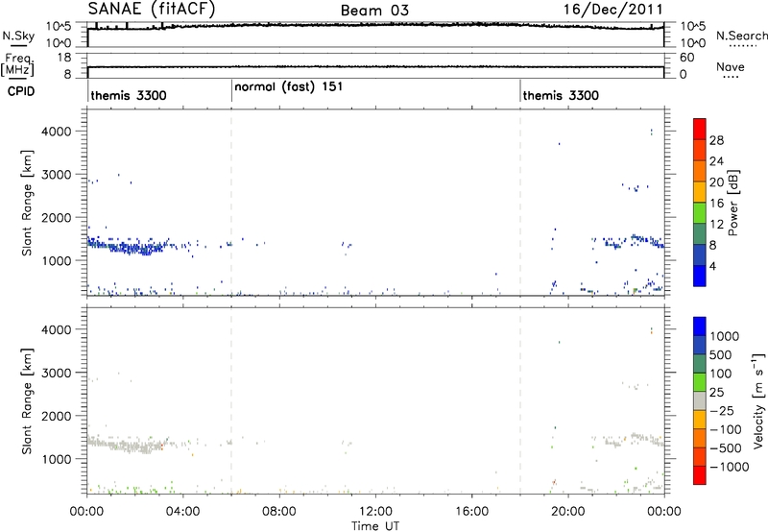768x532 pixels.
Task: Click the "-500" label on Velocity colorbar
Action: 725,447
